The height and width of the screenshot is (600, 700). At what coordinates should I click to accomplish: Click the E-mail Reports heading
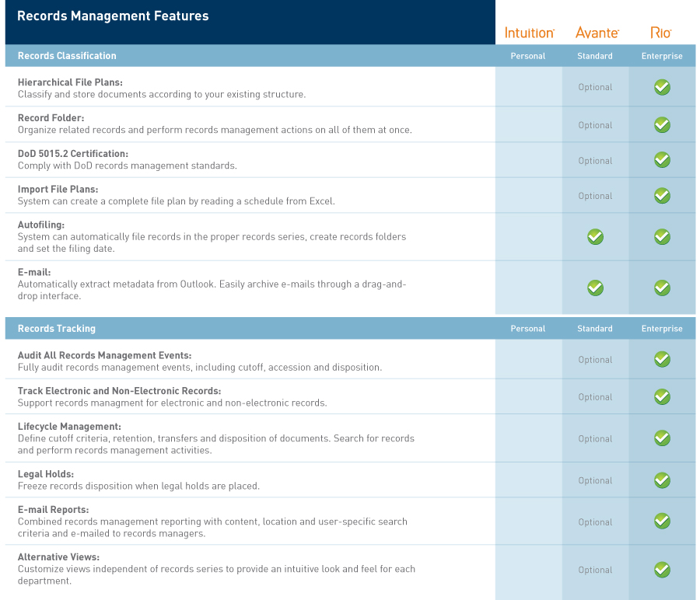[53, 510]
